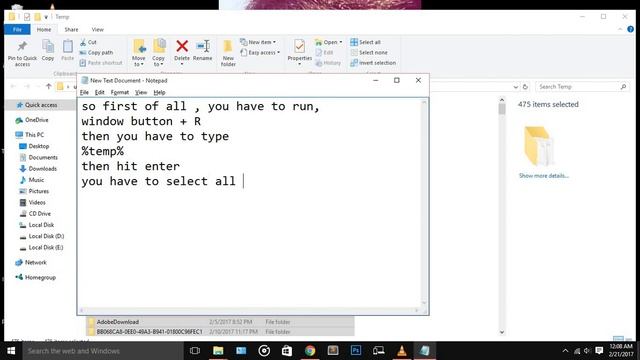Image resolution: width=640 pixels, height=360 pixels.
Task: Open Downloads in navigation pane
Action: [x=38, y=169]
